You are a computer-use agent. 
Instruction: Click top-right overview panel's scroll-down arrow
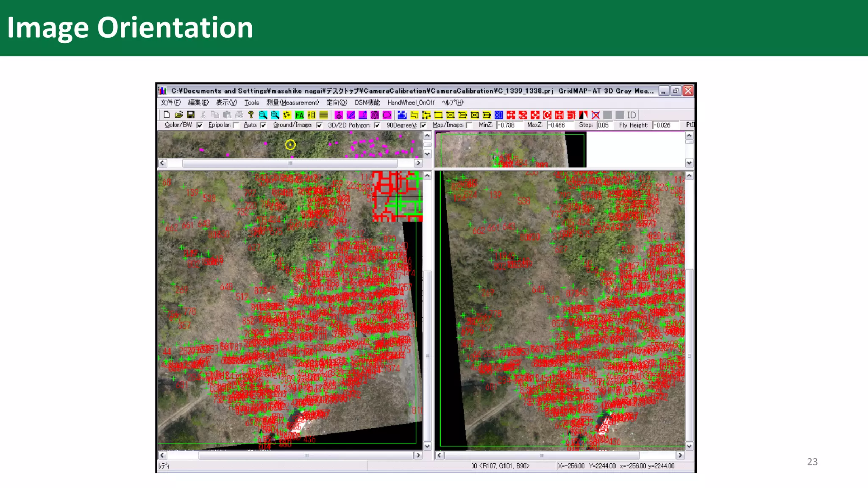pyautogui.click(x=689, y=163)
